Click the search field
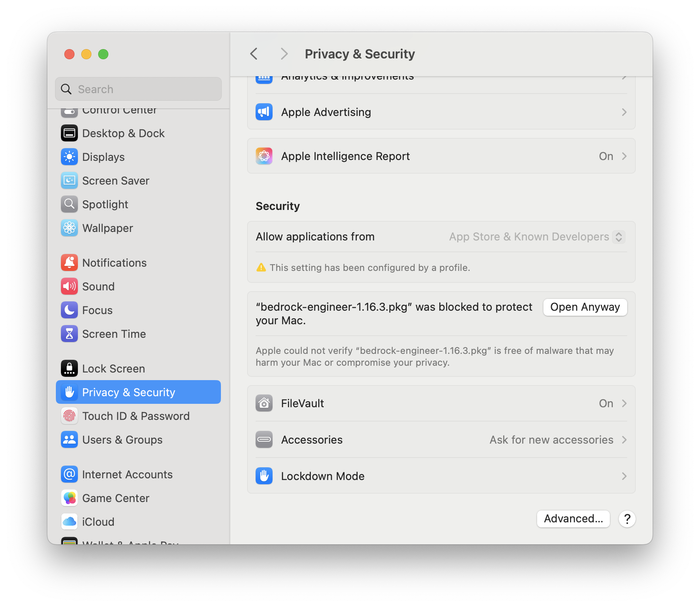 tap(138, 89)
